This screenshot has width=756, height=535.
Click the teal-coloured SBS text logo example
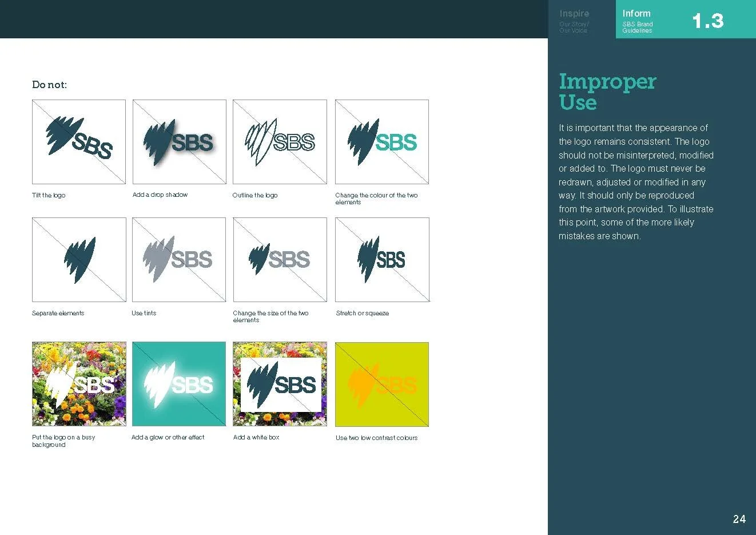(x=382, y=142)
